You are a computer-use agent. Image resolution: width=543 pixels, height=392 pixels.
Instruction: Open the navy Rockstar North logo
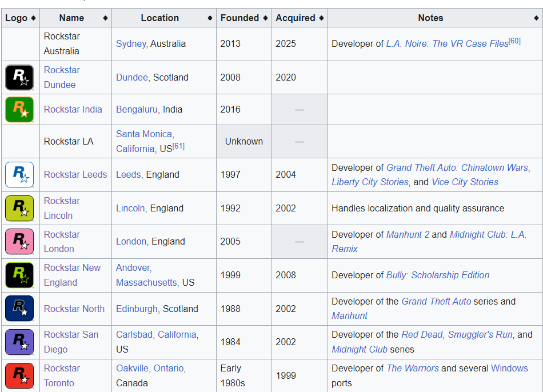(x=19, y=309)
